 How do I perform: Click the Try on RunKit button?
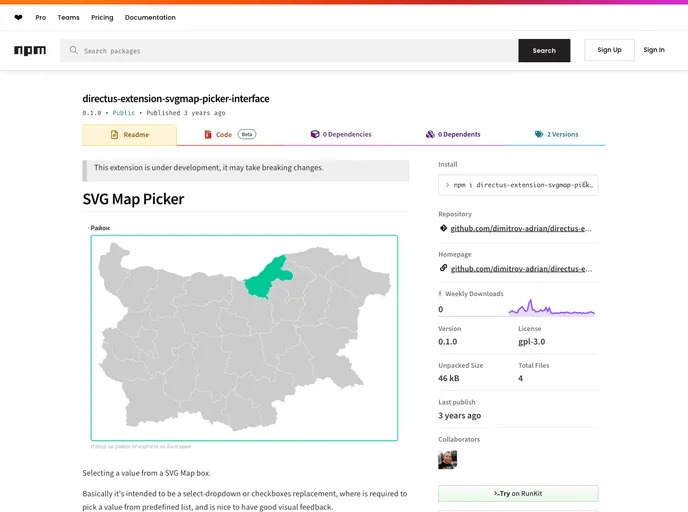coord(518,493)
